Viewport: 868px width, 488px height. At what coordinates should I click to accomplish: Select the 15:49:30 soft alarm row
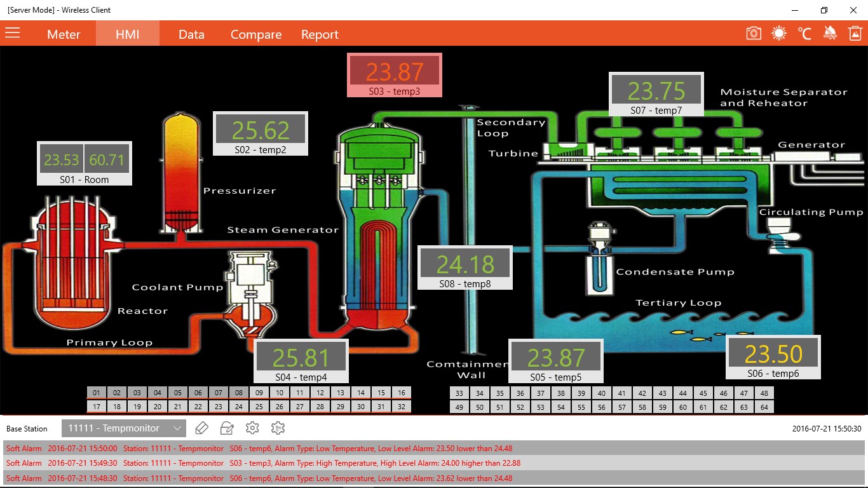[434, 463]
